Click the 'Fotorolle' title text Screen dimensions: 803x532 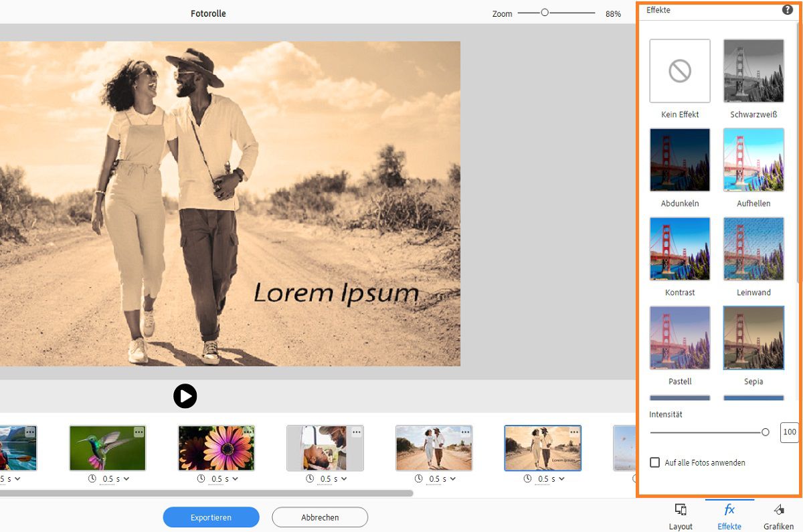pyautogui.click(x=208, y=13)
